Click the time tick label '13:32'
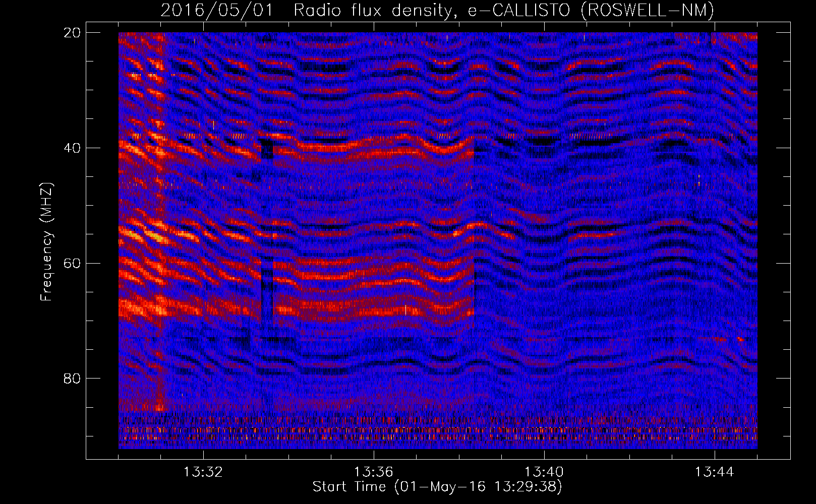The image size is (816, 504). [203, 472]
